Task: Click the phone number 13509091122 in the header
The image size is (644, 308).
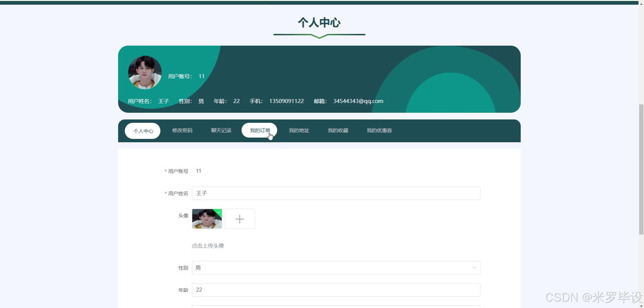Action: pos(286,101)
